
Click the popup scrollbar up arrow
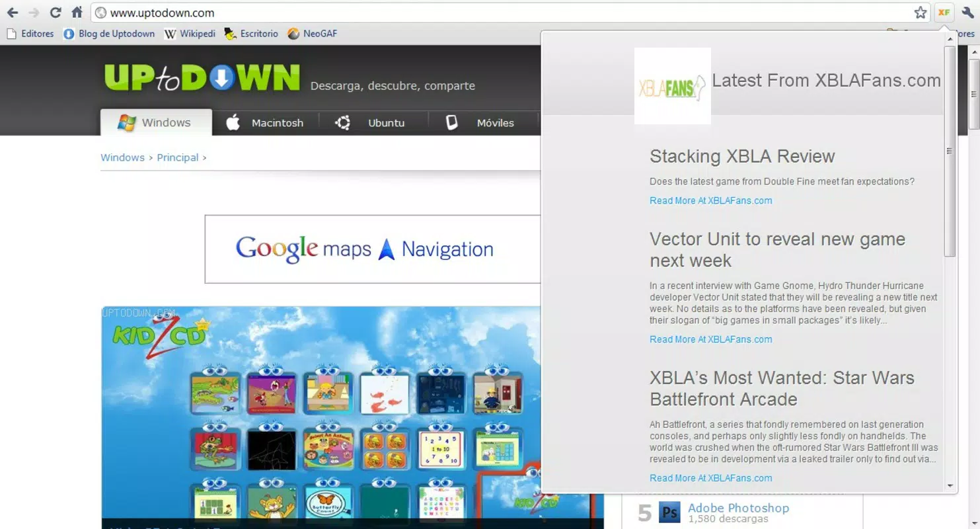pos(950,39)
